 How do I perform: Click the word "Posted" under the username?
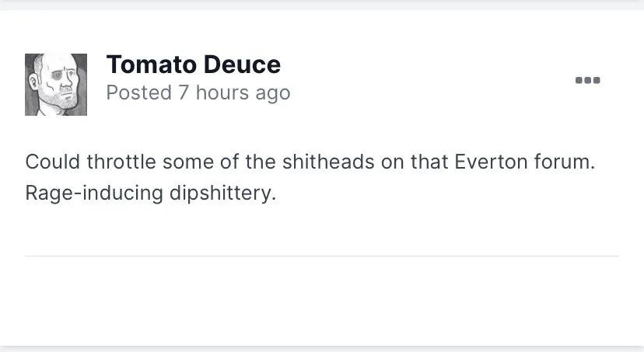click(x=138, y=93)
